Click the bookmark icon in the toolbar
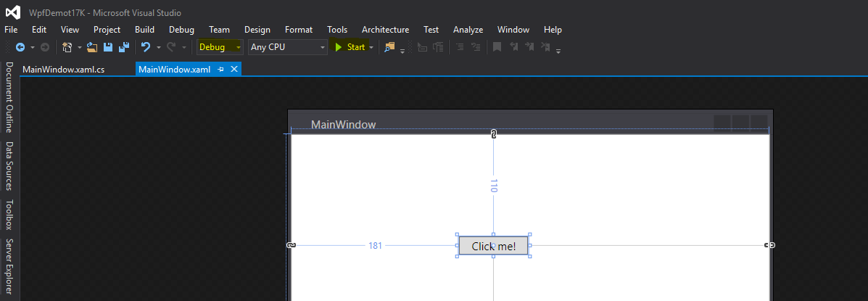Image resolution: width=868 pixels, height=301 pixels. point(497,47)
